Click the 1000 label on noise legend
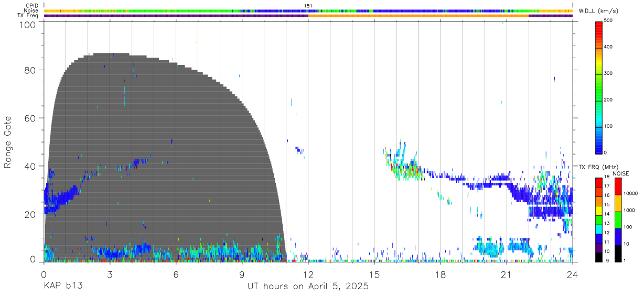 point(629,210)
